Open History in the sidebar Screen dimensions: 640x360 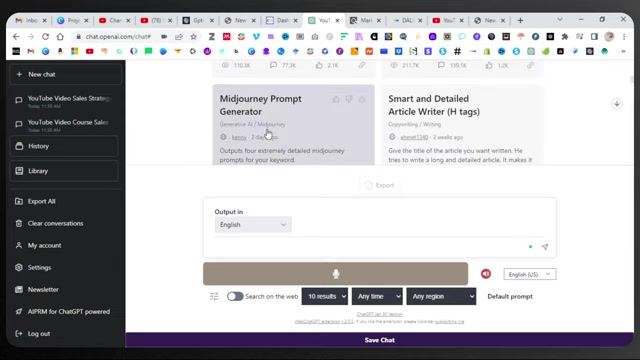(64, 146)
